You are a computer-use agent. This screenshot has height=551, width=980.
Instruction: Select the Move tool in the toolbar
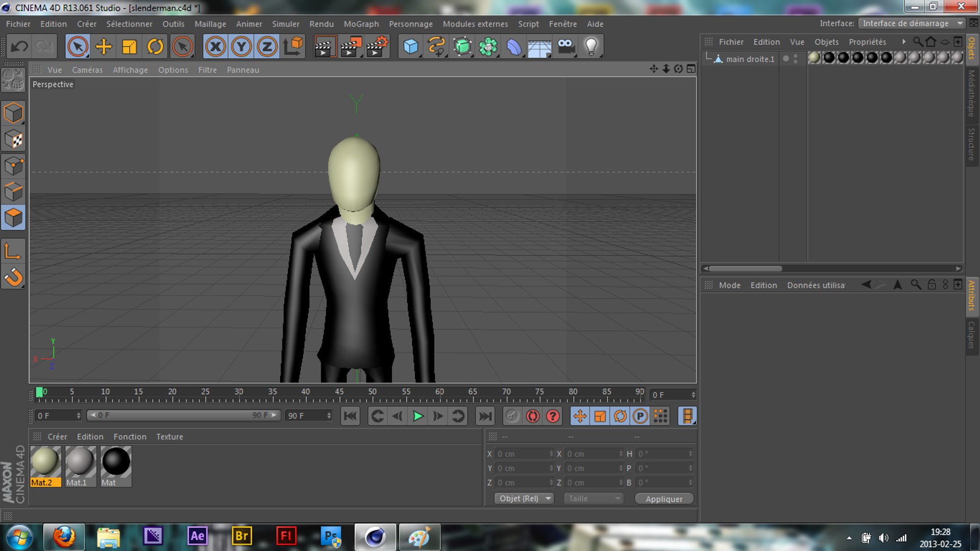[x=104, y=47]
